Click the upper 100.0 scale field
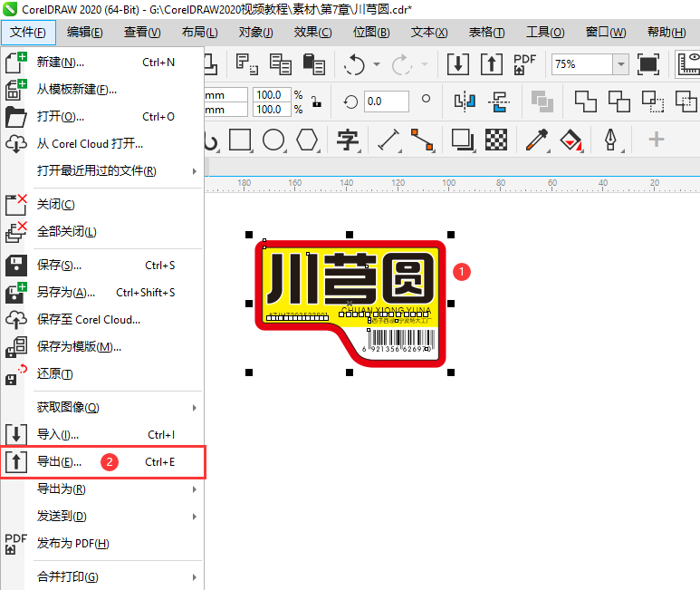Image resolution: width=700 pixels, height=590 pixels. point(272,94)
